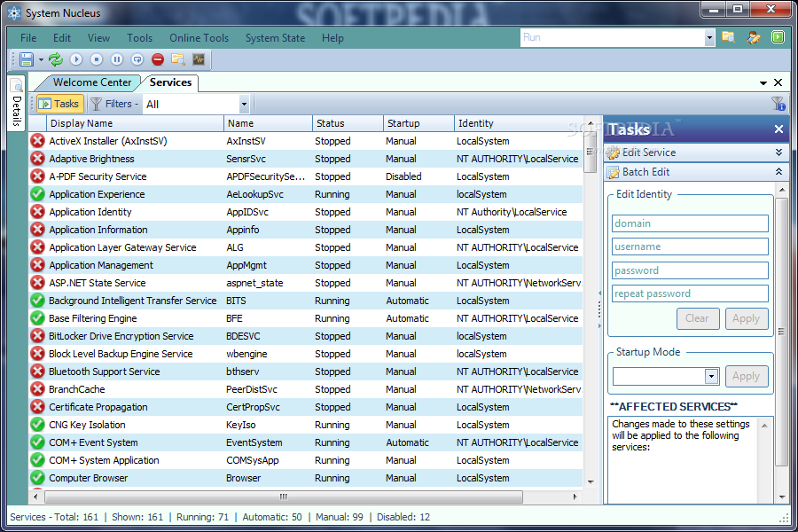Open the Tools menu
Viewport: 798px width, 532px height.
[x=139, y=38]
